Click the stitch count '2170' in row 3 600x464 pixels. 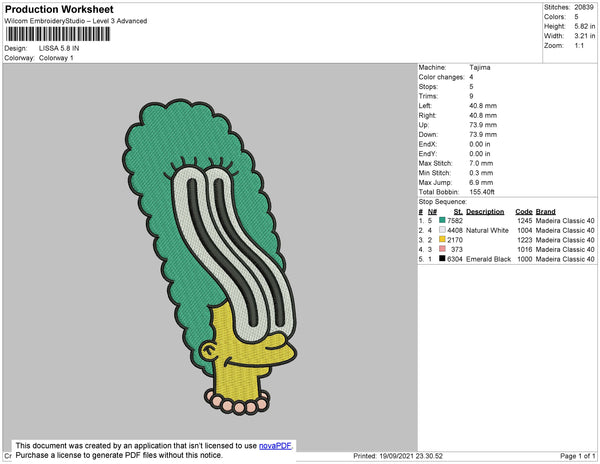[455, 240]
